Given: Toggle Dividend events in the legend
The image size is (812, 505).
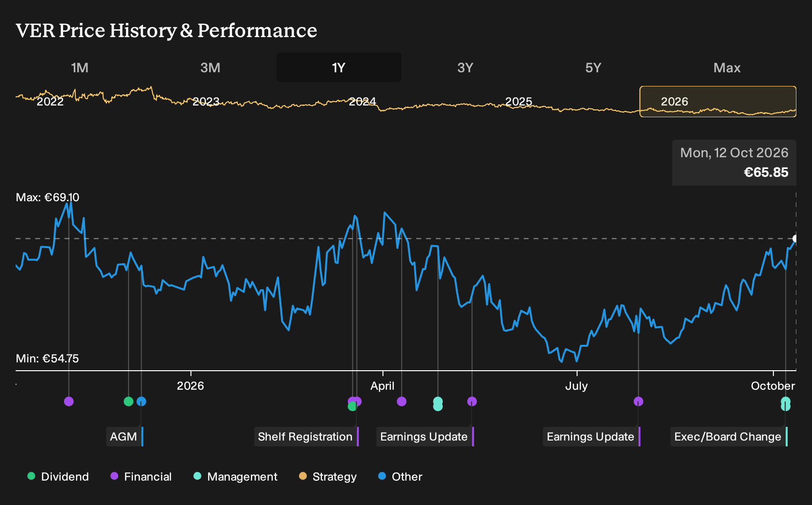Looking at the screenshot, I should tap(58, 477).
